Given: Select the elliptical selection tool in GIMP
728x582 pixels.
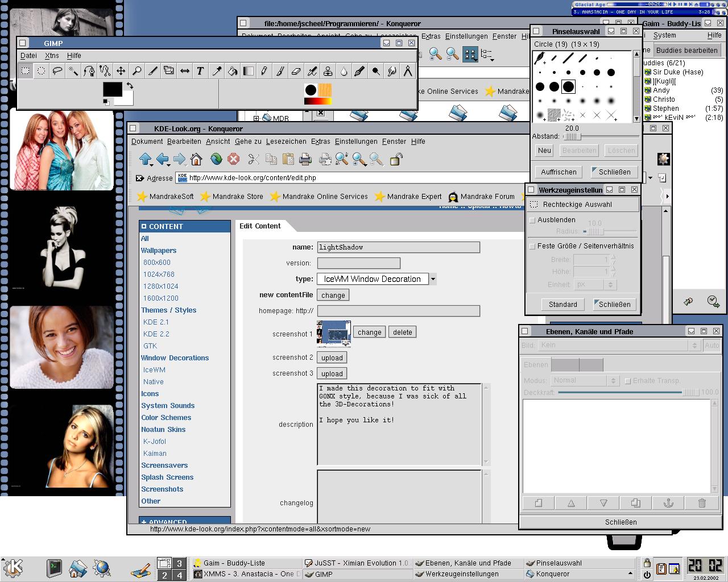Looking at the screenshot, I should pos(42,71).
